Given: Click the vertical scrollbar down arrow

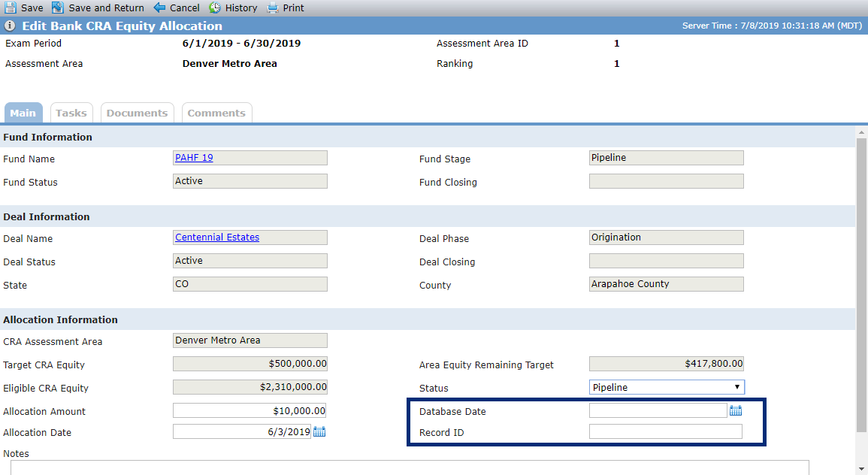Looking at the screenshot, I should (x=861, y=470).
